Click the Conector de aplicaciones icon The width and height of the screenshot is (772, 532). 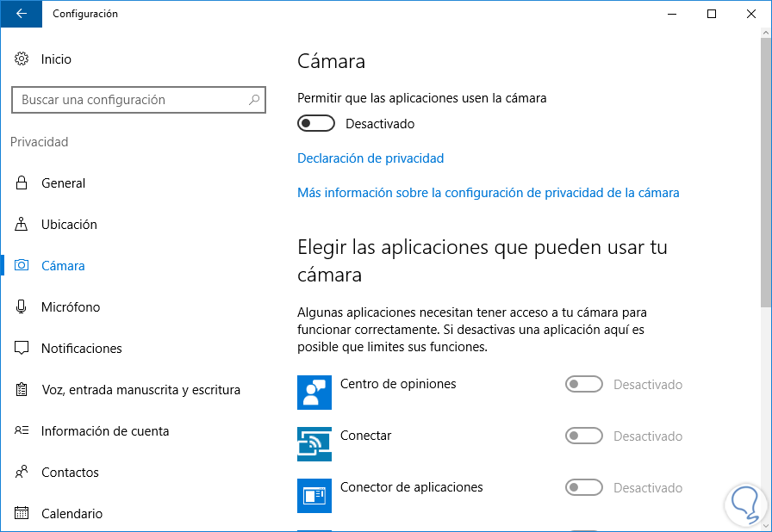pyautogui.click(x=314, y=496)
